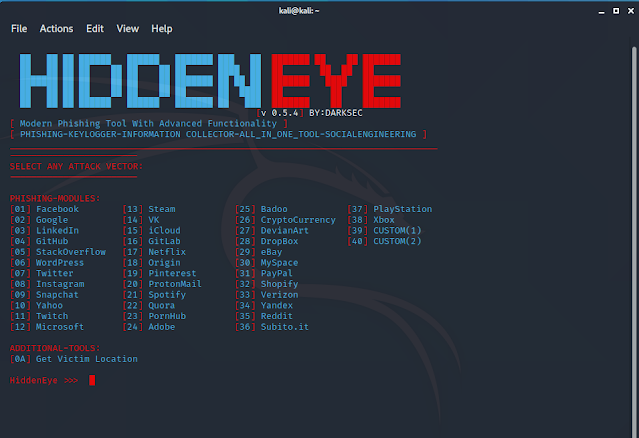Click the 'GitHub' entry text

52,241
